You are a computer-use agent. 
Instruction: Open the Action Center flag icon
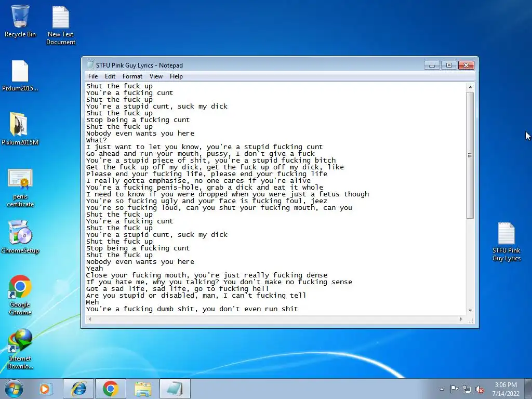click(454, 389)
